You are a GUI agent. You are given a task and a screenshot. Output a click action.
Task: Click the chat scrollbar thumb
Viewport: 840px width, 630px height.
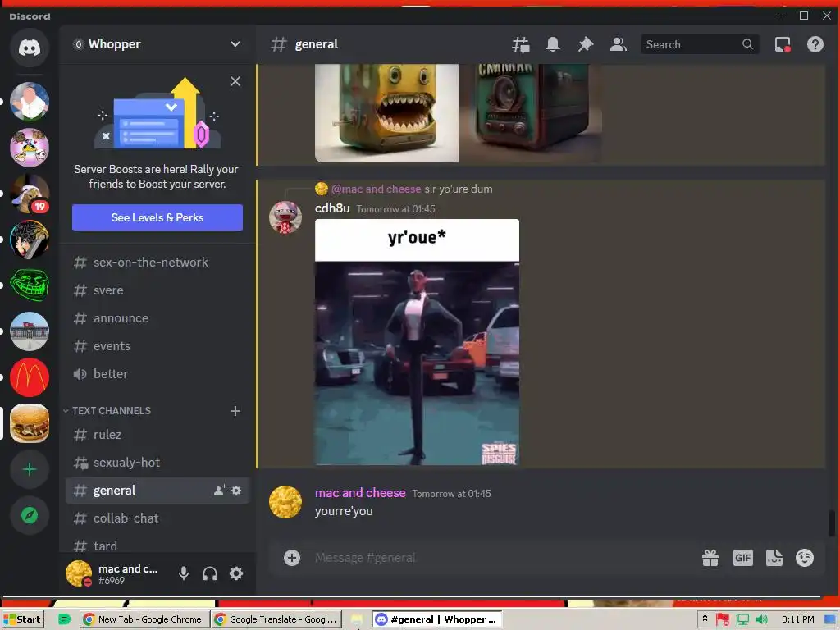(x=832, y=523)
